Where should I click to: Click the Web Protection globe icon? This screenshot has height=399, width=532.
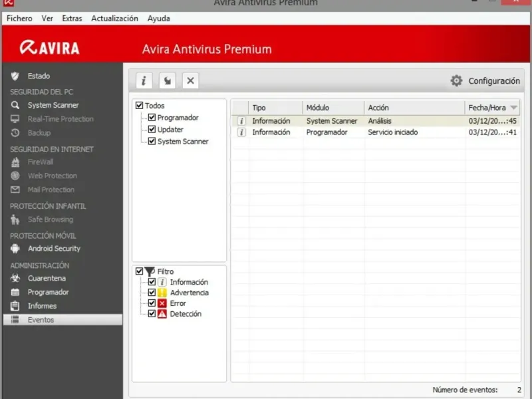15,176
